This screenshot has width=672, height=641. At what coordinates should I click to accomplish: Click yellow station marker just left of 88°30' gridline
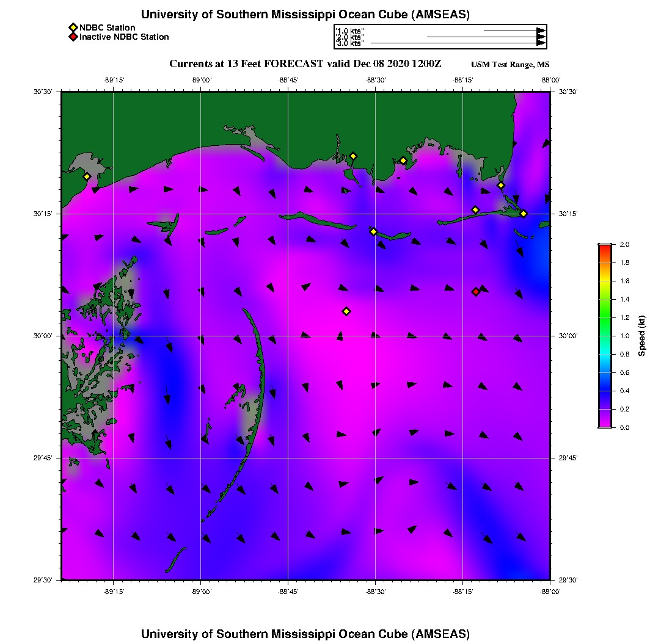click(373, 231)
